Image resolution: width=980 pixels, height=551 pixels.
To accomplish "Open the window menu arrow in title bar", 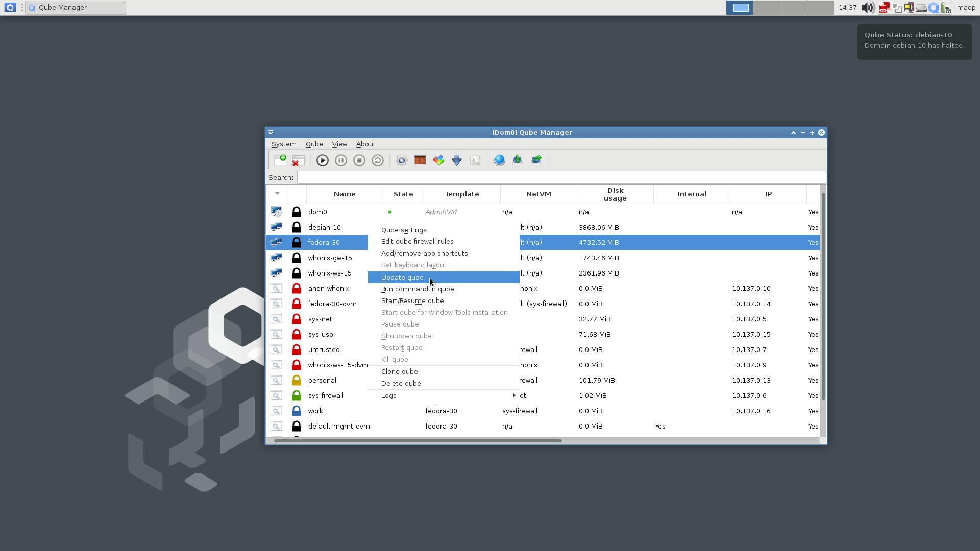I will click(x=271, y=132).
